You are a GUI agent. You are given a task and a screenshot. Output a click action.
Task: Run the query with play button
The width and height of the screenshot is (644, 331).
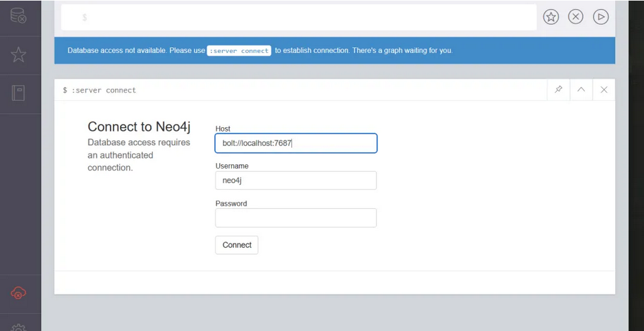click(x=601, y=17)
